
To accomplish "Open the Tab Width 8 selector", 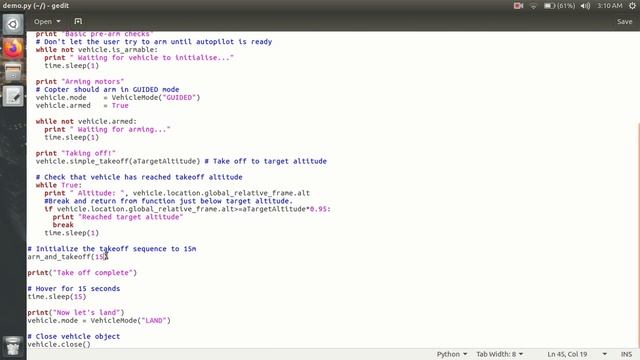I will (499, 354).
